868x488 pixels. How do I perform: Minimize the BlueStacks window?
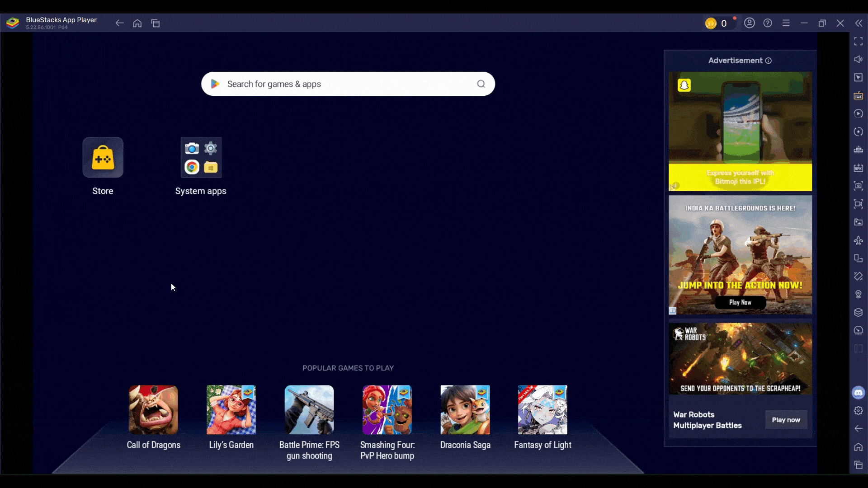click(x=804, y=23)
